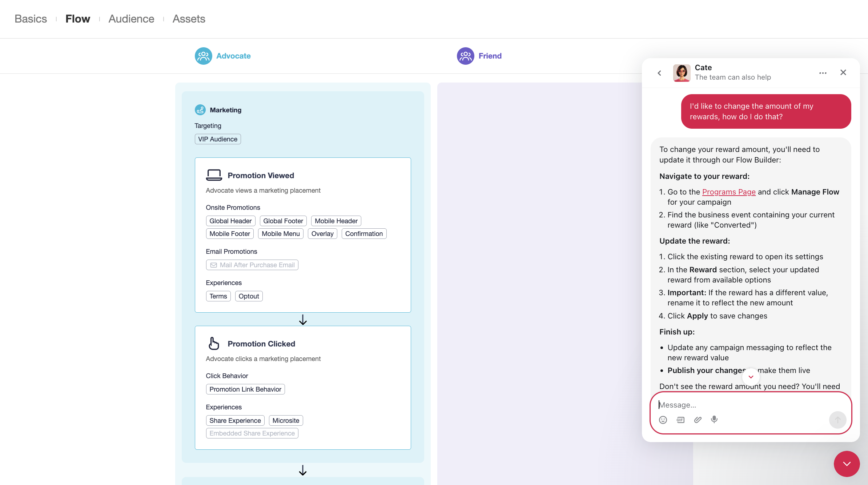Jump to latest chat message chevron

(x=751, y=377)
